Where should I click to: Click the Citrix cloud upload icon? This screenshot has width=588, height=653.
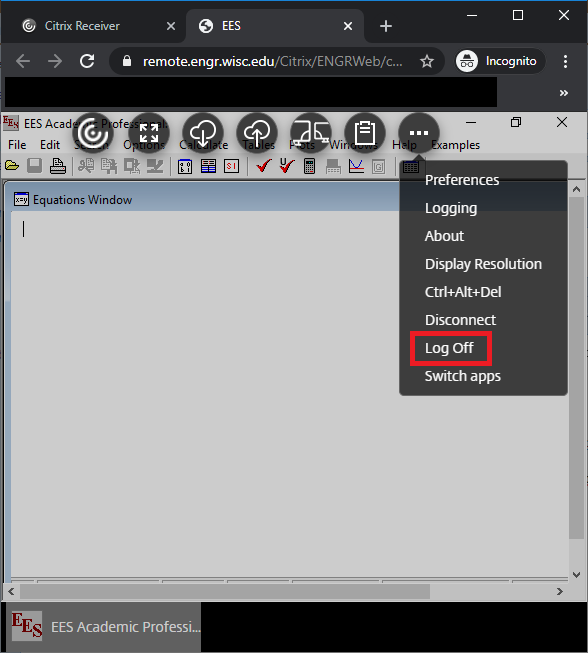coord(257,133)
